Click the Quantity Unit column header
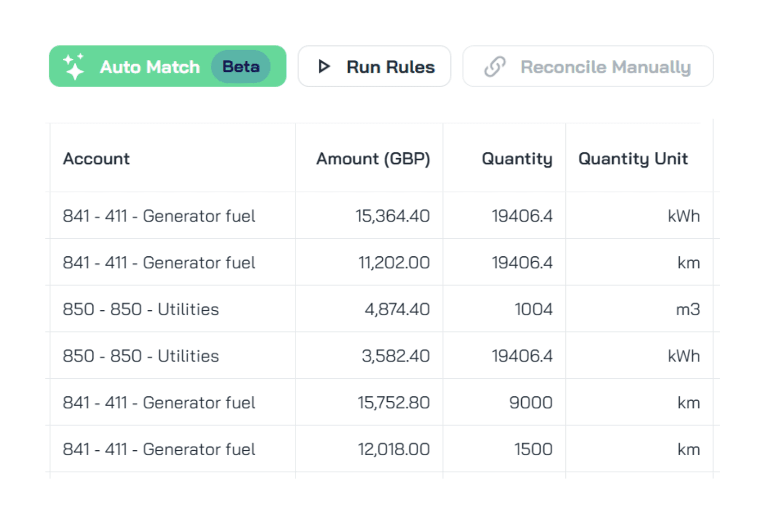Image resolution: width=760 pixels, height=532 pixels. tap(633, 159)
